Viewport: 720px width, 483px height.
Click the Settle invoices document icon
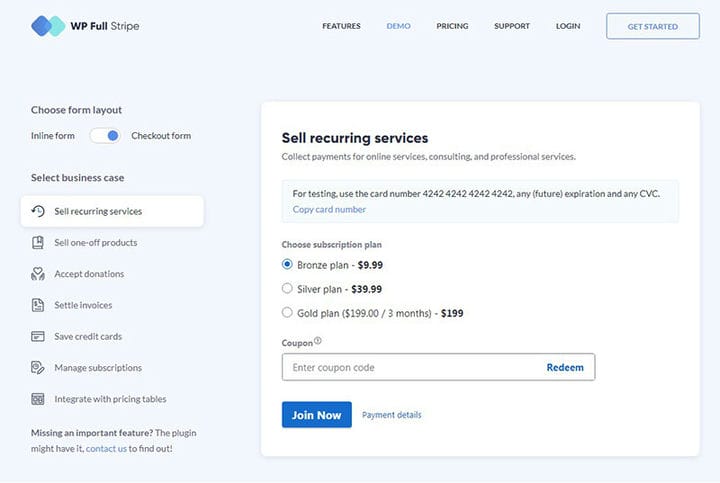(x=38, y=305)
